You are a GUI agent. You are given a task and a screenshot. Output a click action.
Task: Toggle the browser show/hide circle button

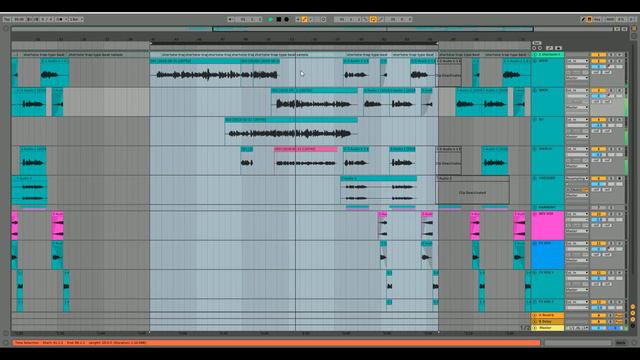coord(6,29)
